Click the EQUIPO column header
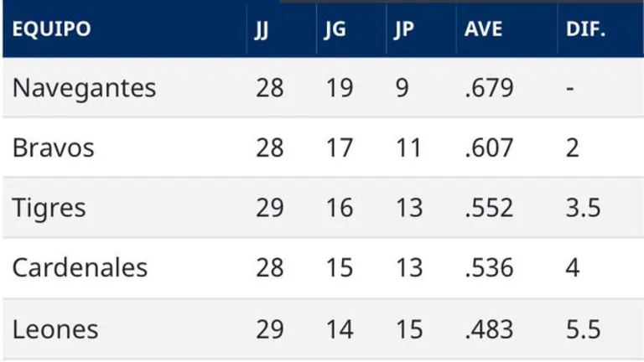Viewport: 644px width, 362px height. 51,29
